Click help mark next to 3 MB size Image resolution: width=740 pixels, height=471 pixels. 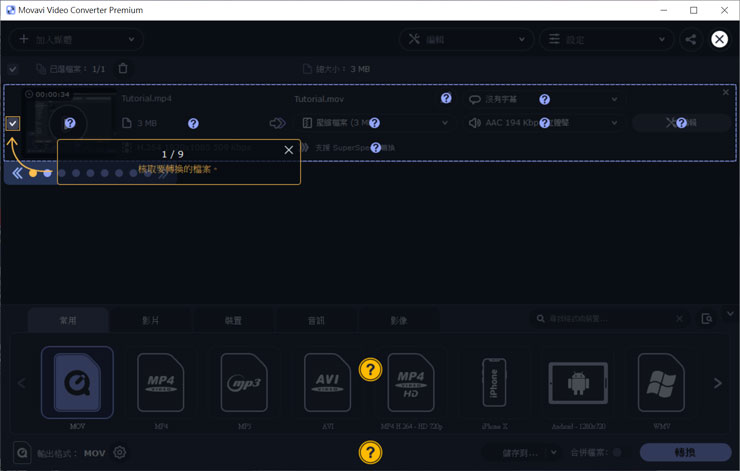[x=193, y=124]
